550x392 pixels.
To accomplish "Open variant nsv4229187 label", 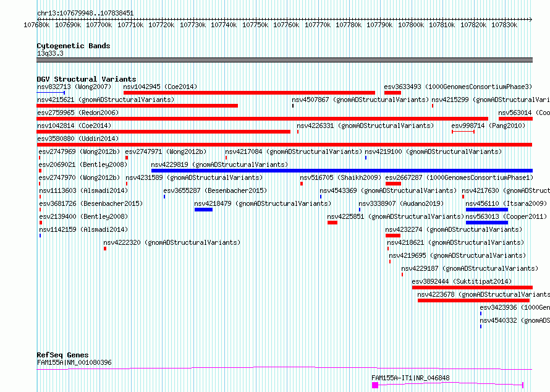I will 470,268.
